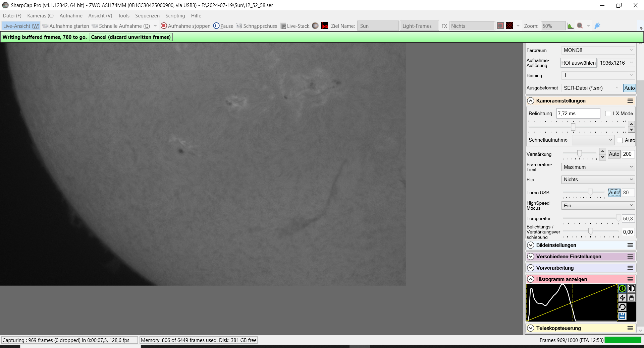Image resolution: width=644 pixels, height=348 pixels.
Task: Toggle the green stretch-enable histogram button
Action: (x=622, y=288)
